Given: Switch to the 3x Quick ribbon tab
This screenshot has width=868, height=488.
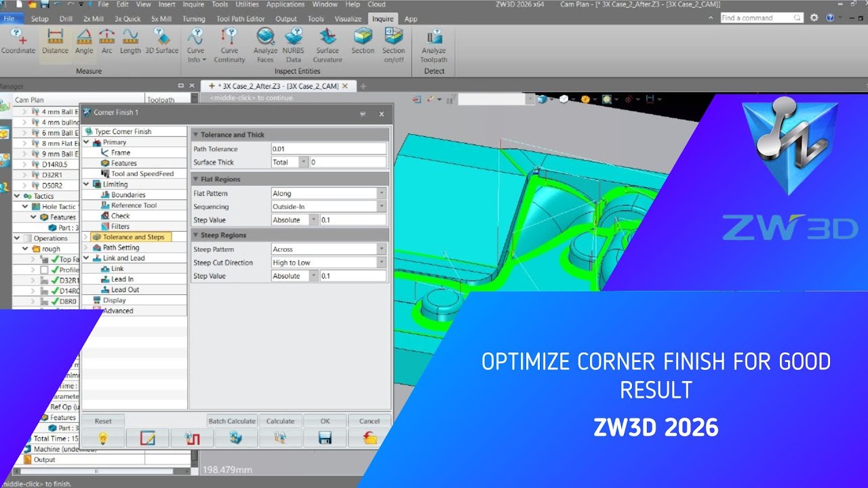Looking at the screenshot, I should pyautogui.click(x=127, y=19).
